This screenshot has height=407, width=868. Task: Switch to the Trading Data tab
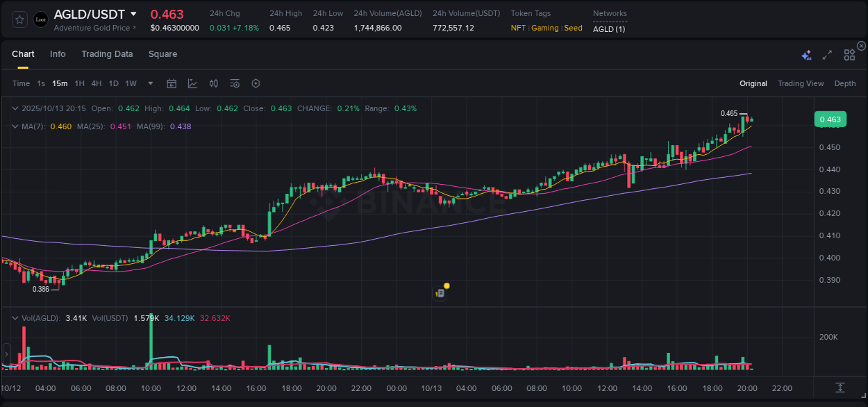click(x=108, y=54)
